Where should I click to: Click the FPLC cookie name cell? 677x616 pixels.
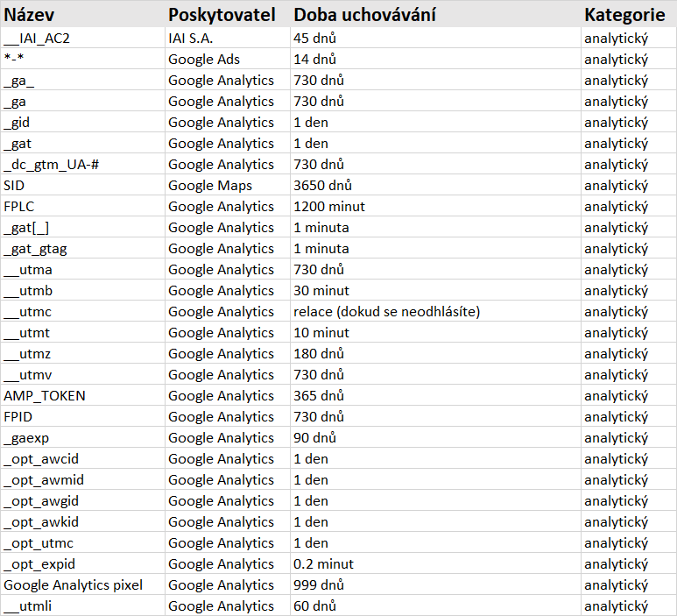point(19,206)
